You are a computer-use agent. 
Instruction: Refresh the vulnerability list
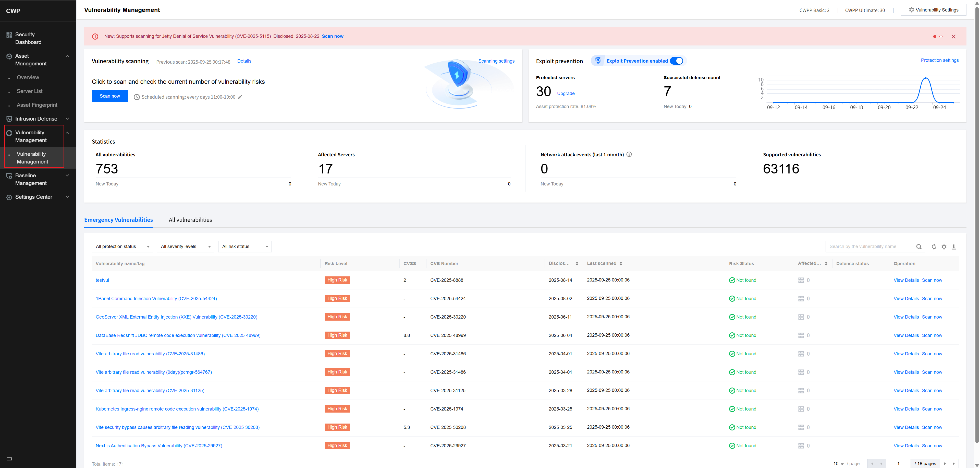(x=934, y=247)
